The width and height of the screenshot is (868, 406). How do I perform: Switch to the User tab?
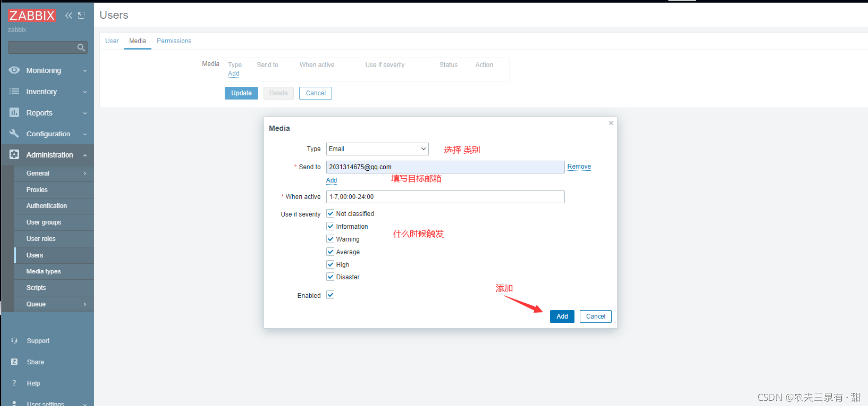(x=112, y=41)
